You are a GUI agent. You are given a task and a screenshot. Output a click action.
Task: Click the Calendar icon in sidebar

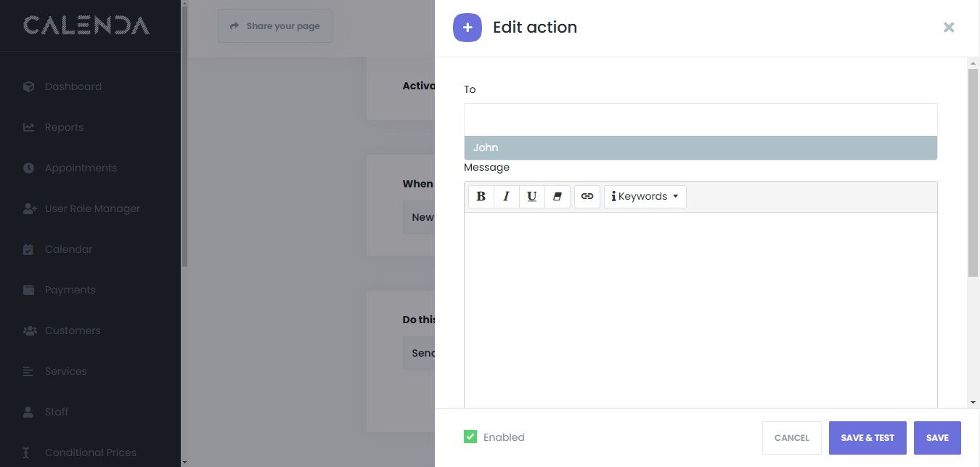pos(29,249)
